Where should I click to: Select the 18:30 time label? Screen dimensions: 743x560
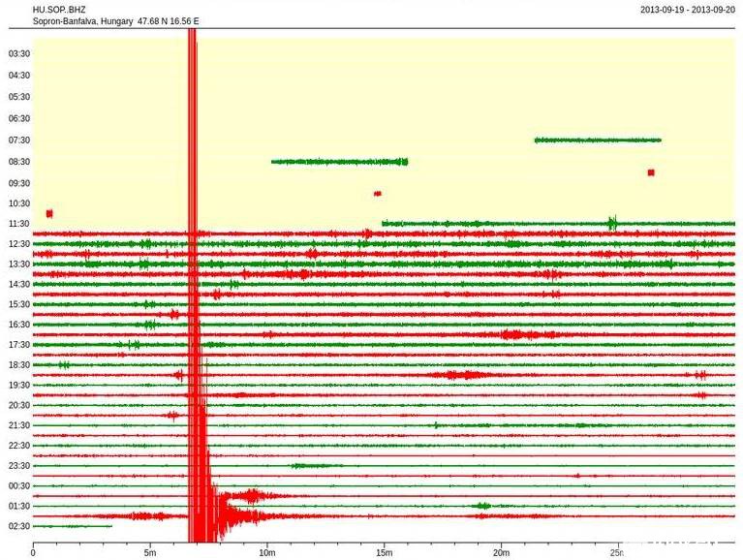click(19, 365)
